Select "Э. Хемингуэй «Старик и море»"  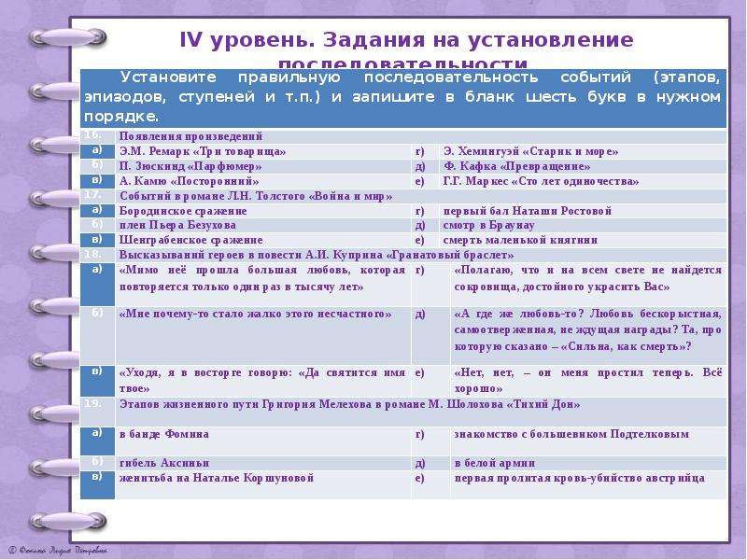[530, 151]
